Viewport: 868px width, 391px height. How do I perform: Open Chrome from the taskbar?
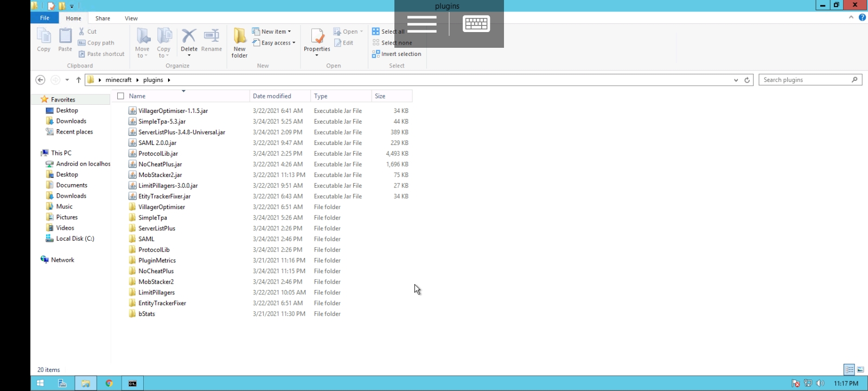(x=109, y=383)
